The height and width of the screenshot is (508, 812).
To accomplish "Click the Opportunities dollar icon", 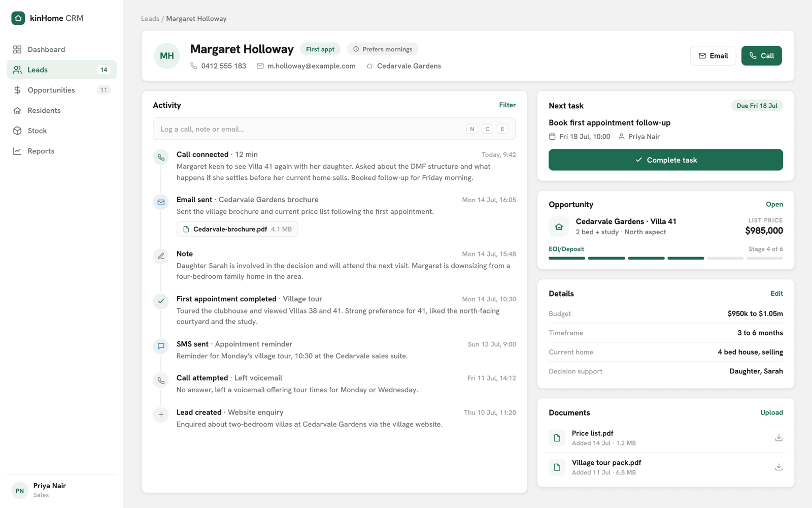I will 17,90.
